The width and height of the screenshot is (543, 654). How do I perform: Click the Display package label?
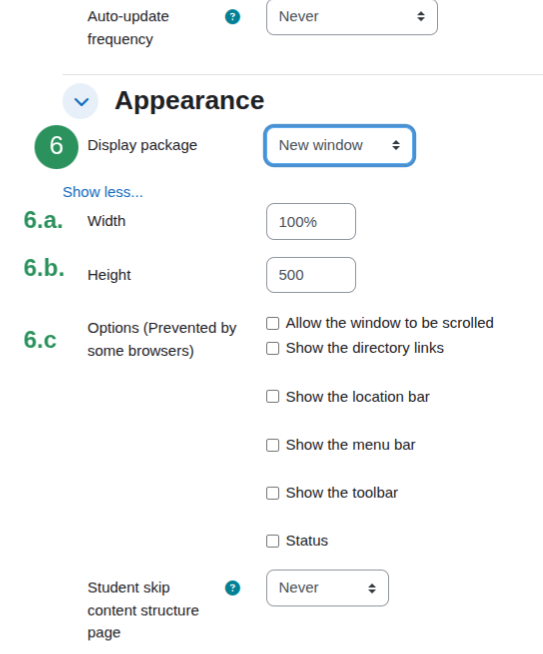pyautogui.click(x=142, y=146)
